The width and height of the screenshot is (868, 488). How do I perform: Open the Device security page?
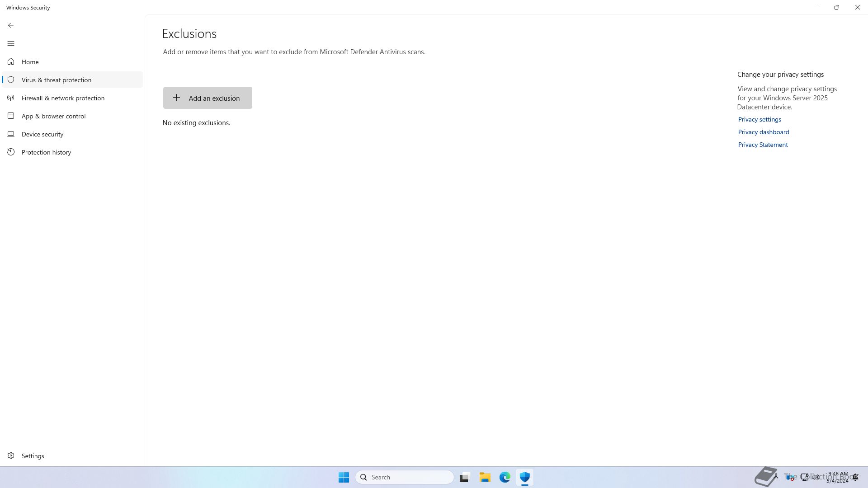pyautogui.click(x=42, y=134)
